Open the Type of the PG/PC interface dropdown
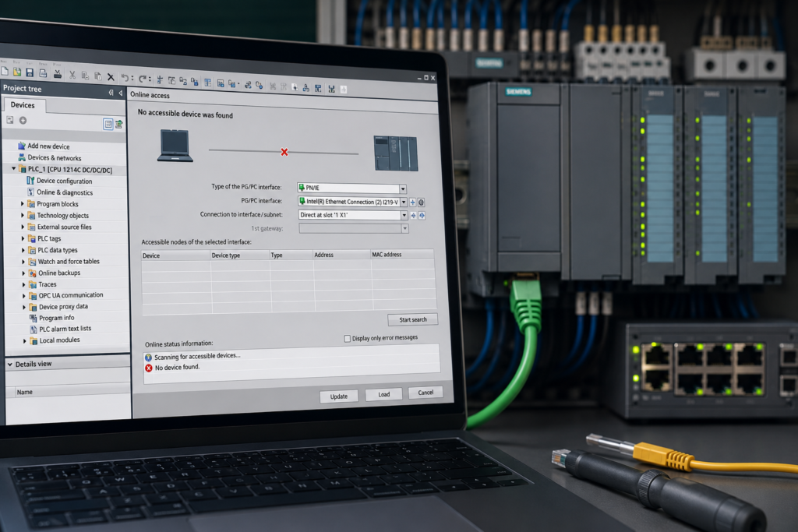 point(403,188)
